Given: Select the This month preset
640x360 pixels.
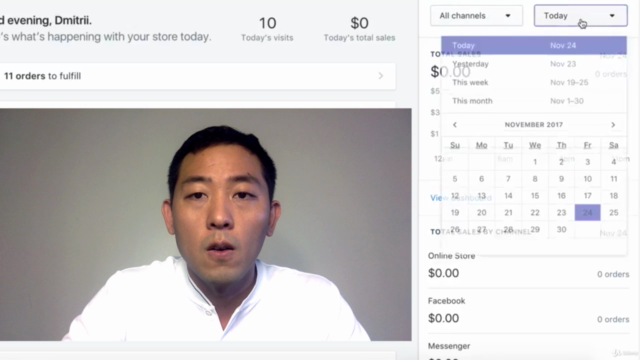Looking at the screenshot, I should coord(534,101).
